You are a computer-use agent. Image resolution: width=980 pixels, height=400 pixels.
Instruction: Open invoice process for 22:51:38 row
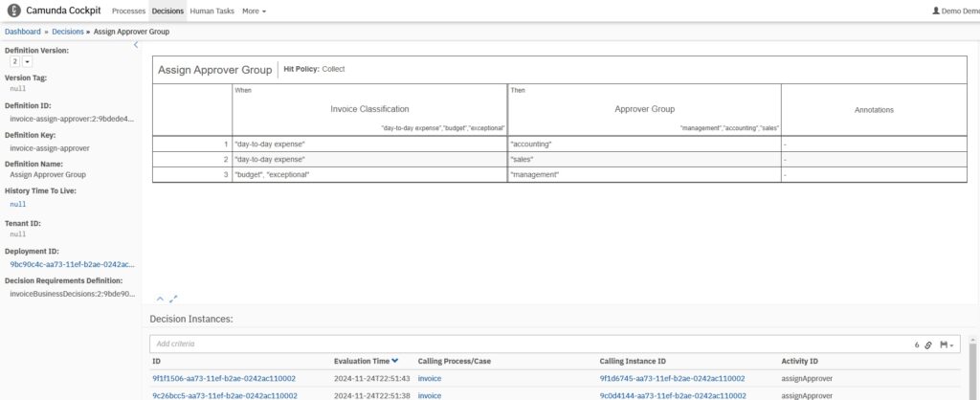click(x=430, y=395)
